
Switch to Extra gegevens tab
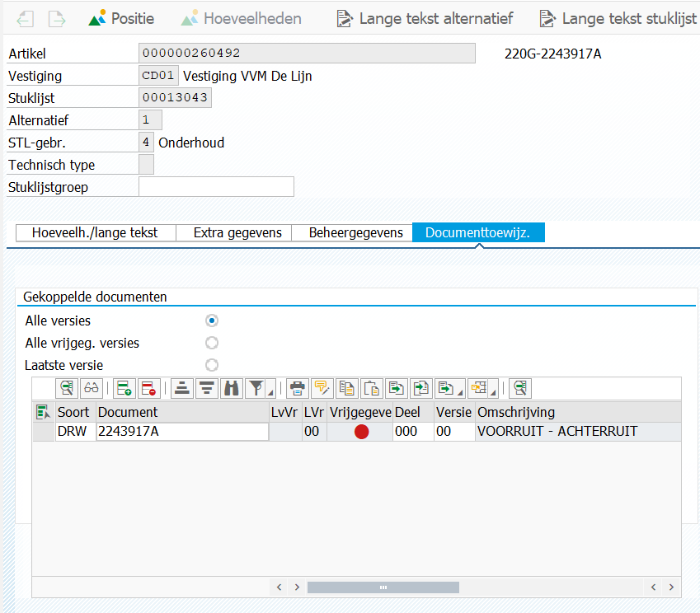(234, 232)
